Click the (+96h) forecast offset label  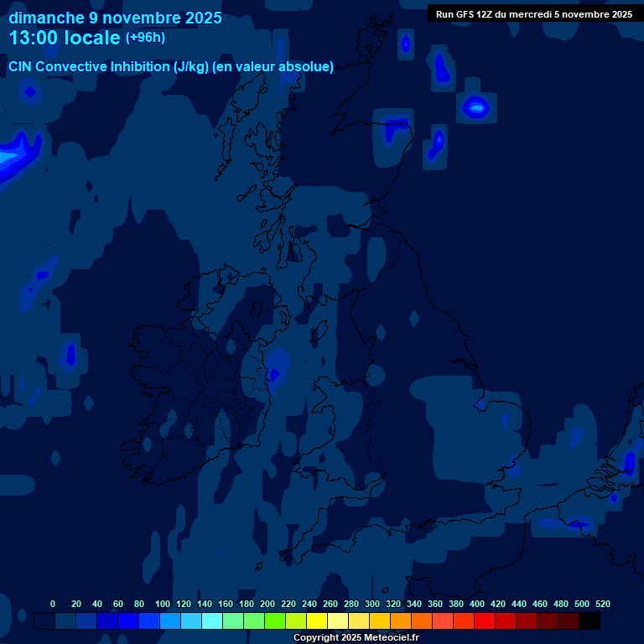[145, 38]
